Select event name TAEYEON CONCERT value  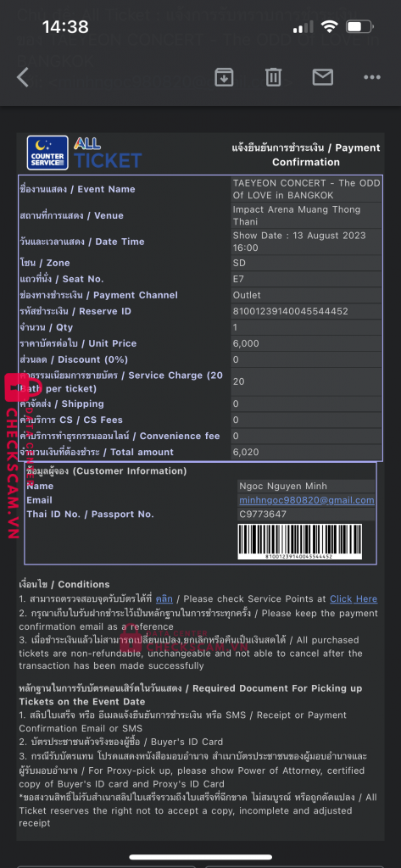(x=306, y=189)
